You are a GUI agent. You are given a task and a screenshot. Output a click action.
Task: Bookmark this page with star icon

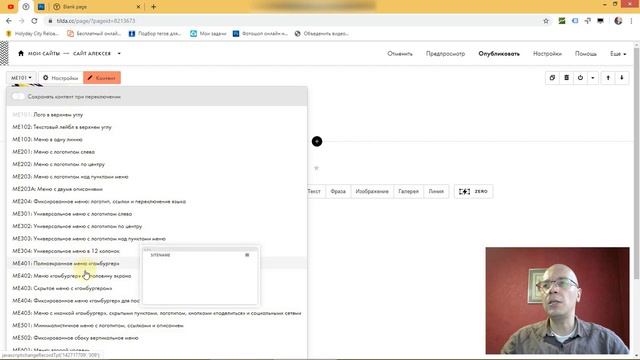(x=546, y=21)
